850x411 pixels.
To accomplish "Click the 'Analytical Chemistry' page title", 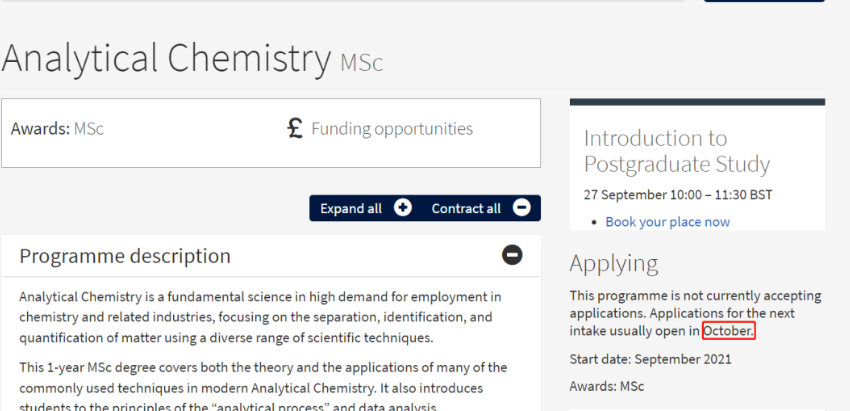I will pos(166,59).
